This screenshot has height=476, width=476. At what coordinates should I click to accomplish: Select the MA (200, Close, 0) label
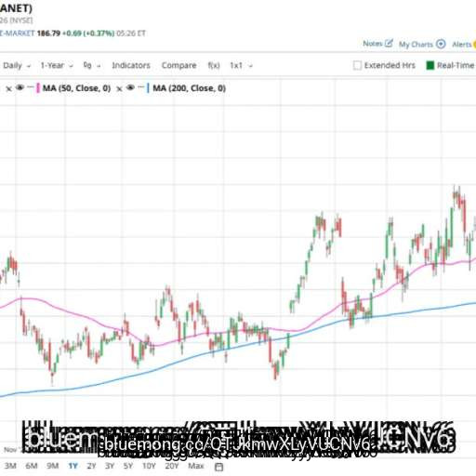[x=189, y=88]
